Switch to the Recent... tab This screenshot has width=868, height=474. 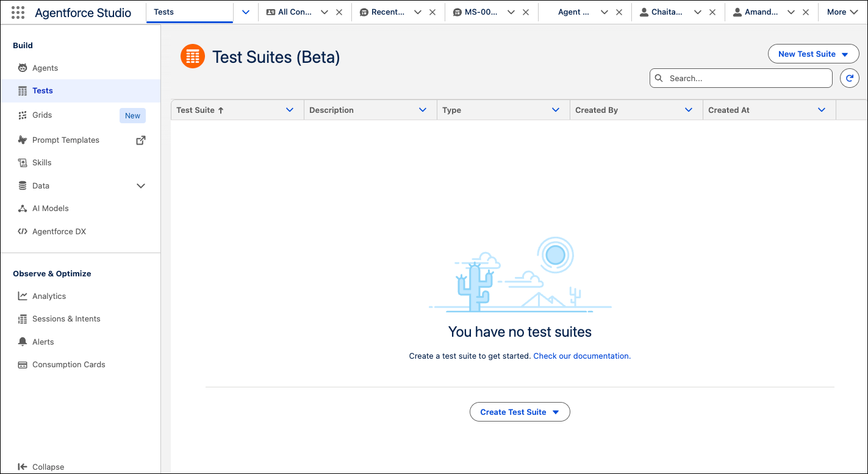pos(382,12)
